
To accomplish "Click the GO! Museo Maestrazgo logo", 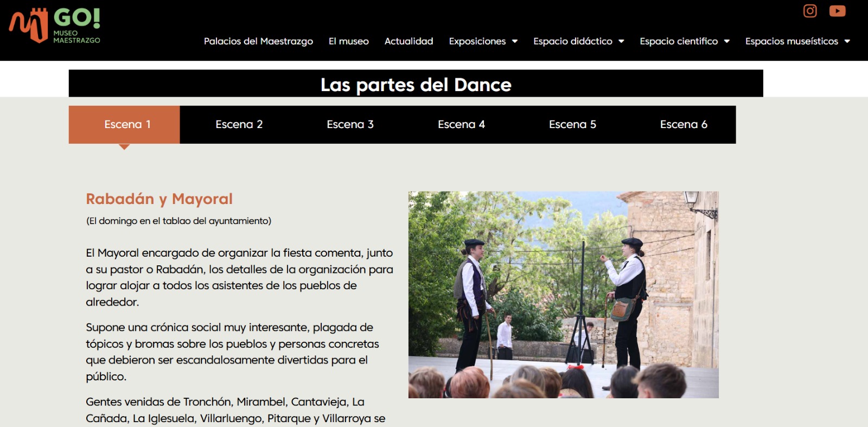I will coord(55,26).
